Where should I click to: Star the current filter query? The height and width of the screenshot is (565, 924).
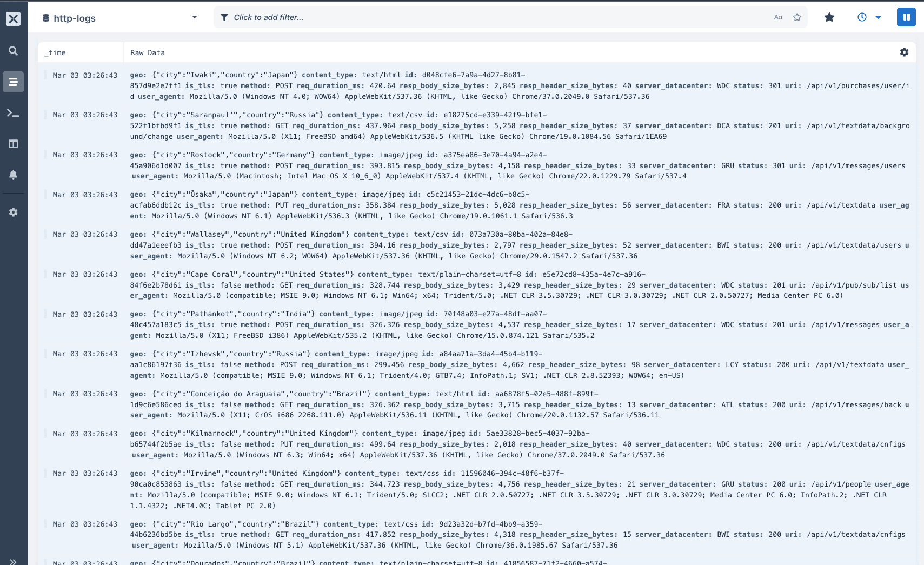(796, 17)
